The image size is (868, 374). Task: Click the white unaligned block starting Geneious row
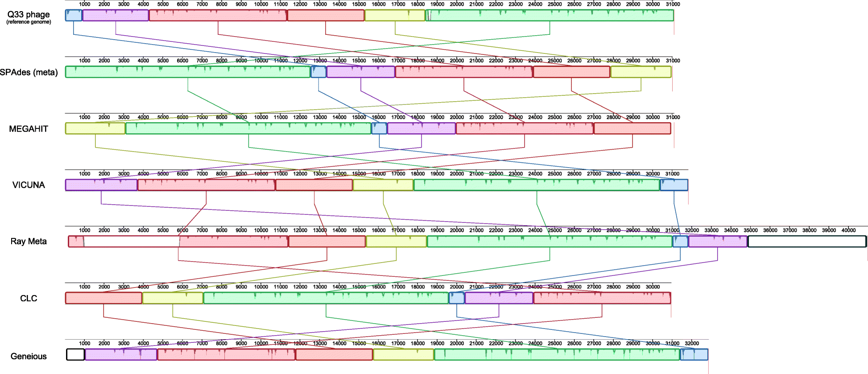tap(75, 355)
